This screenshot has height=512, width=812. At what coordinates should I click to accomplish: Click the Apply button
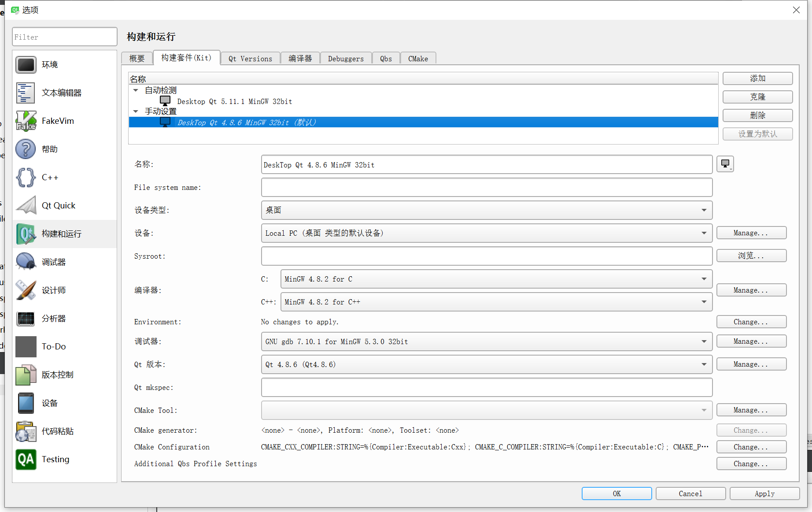point(764,494)
